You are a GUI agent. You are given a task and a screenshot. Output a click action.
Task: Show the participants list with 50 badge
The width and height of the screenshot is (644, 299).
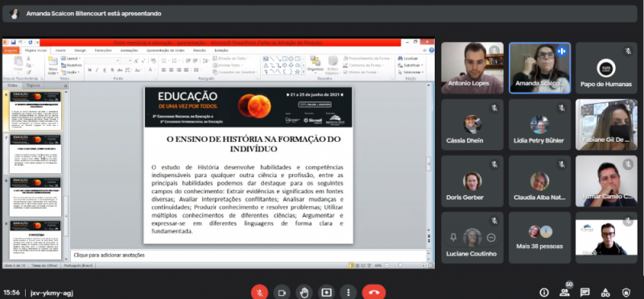tap(565, 293)
